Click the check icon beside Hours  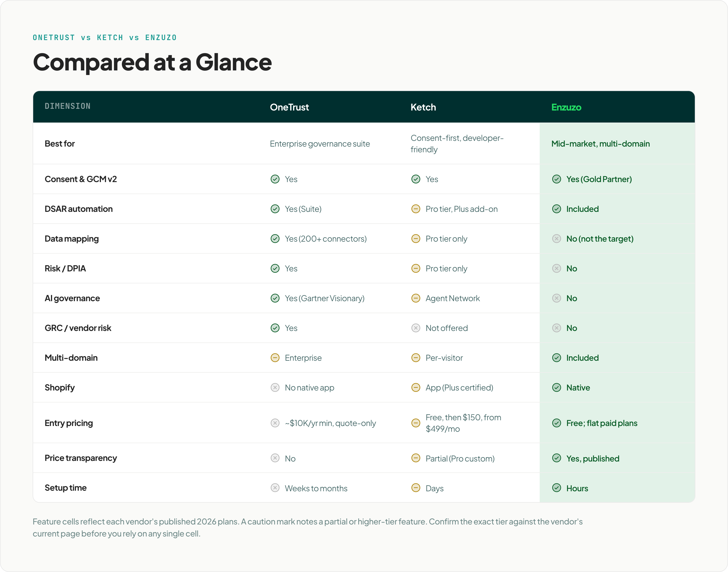(x=557, y=488)
